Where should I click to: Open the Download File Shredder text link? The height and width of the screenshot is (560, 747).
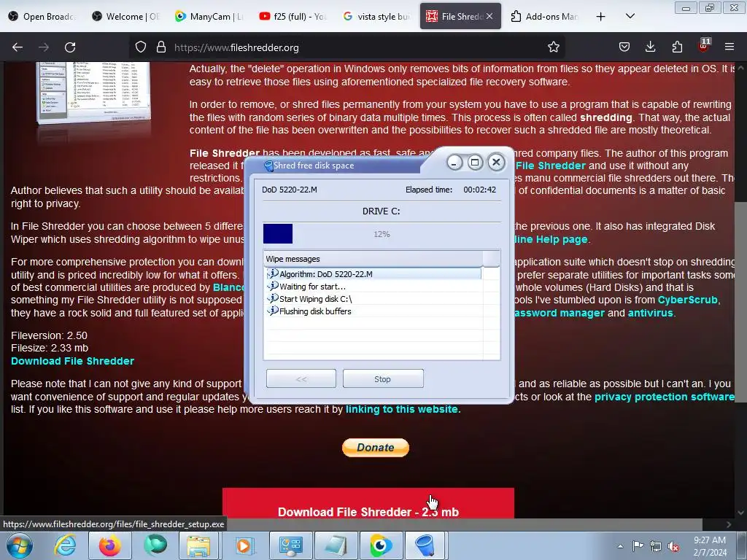pyautogui.click(x=72, y=361)
